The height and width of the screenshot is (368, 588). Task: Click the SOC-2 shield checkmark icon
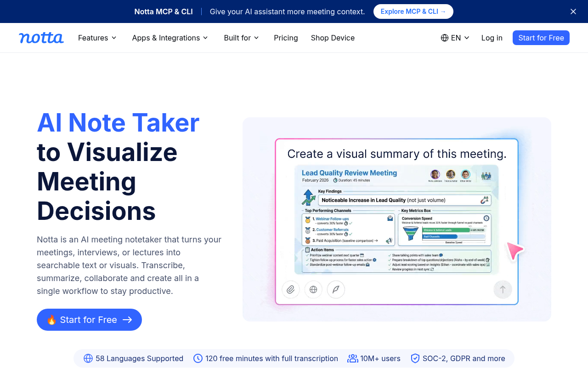tap(415, 358)
